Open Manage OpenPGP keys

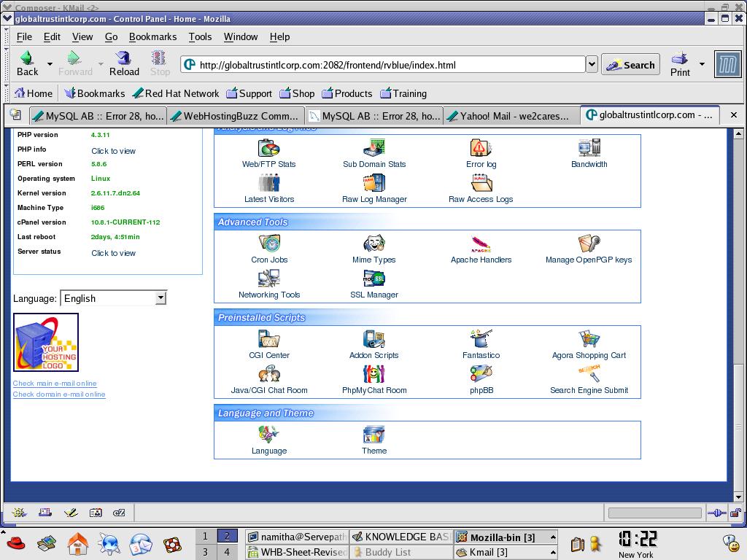click(x=589, y=244)
